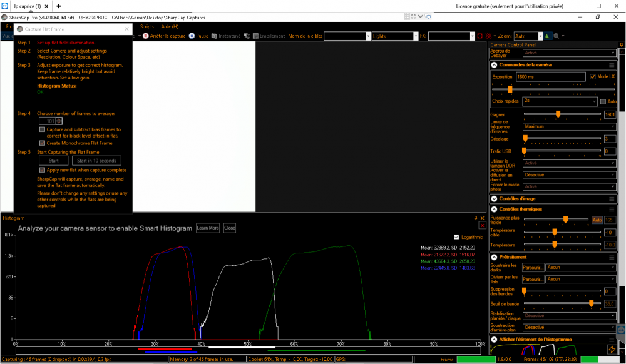Toggle the Logarithmic histogram checkbox

click(456, 237)
